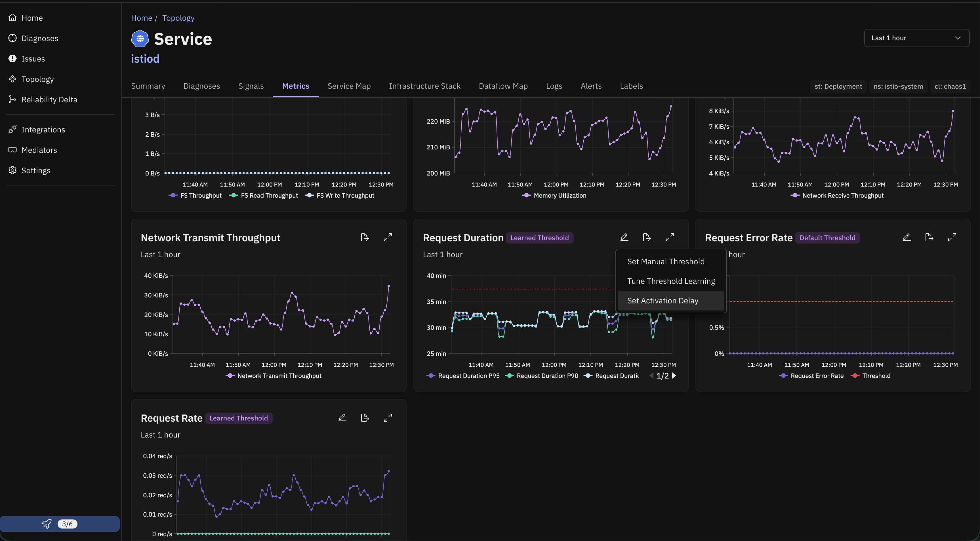Switch to the Service Map tab

click(x=349, y=86)
